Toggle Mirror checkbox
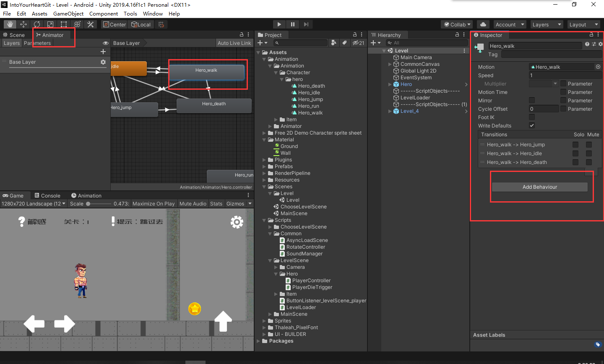 (x=532, y=100)
